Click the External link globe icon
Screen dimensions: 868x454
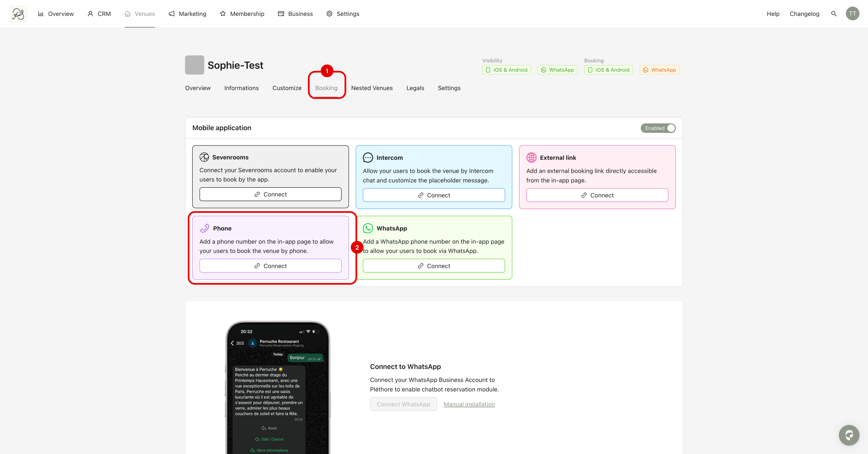[531, 158]
